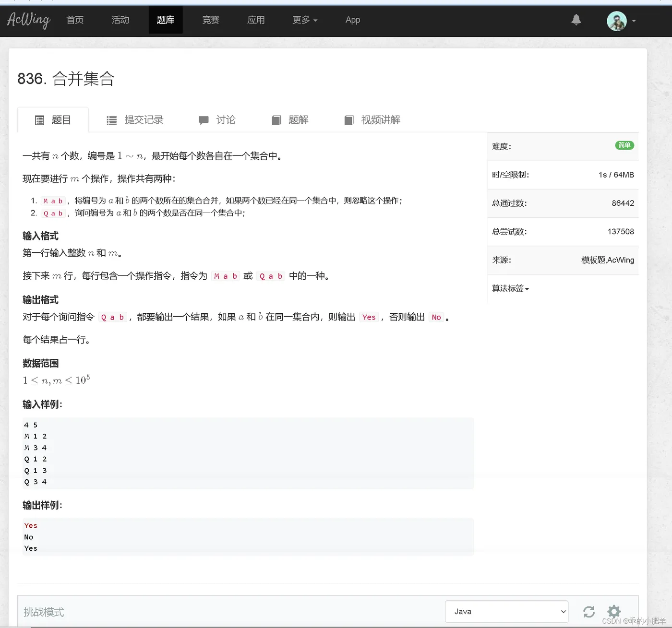The width and height of the screenshot is (672, 628).
Task: Click the 难度 label
Action: tap(502, 147)
